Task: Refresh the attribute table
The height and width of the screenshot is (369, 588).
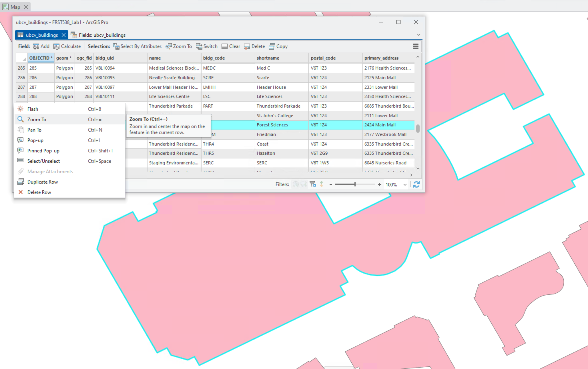Action: point(416,184)
